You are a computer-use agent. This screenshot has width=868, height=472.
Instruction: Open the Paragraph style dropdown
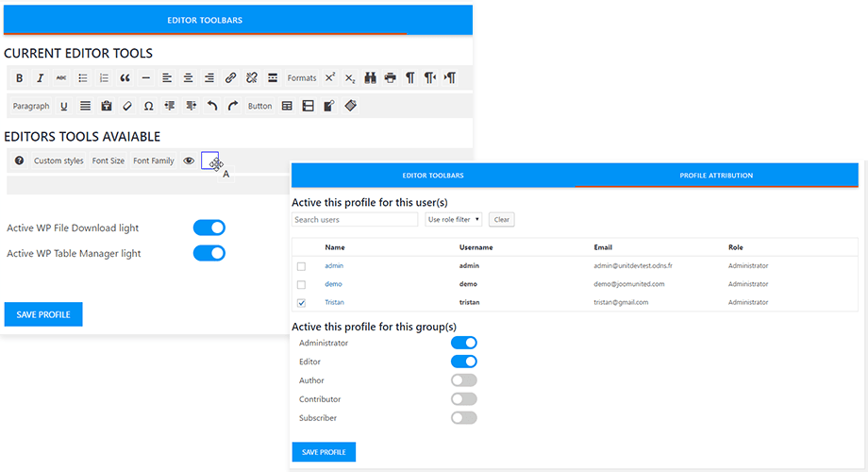31,107
